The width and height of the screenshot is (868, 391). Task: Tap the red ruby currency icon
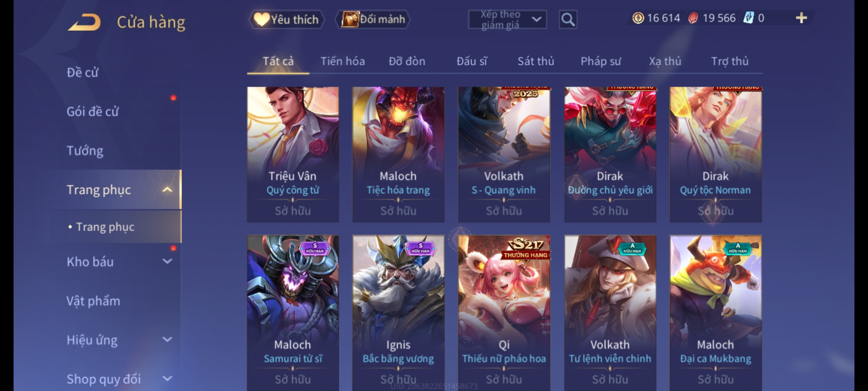693,18
